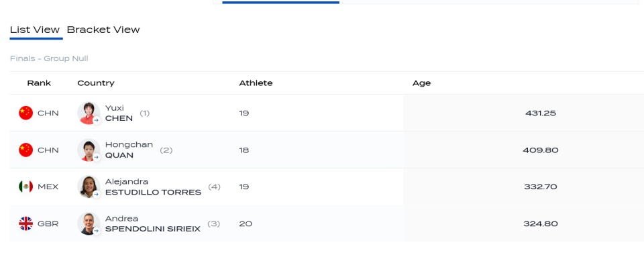Click China flag icon in Yuxi Chen row
The width and height of the screenshot is (644, 255).
click(x=26, y=113)
